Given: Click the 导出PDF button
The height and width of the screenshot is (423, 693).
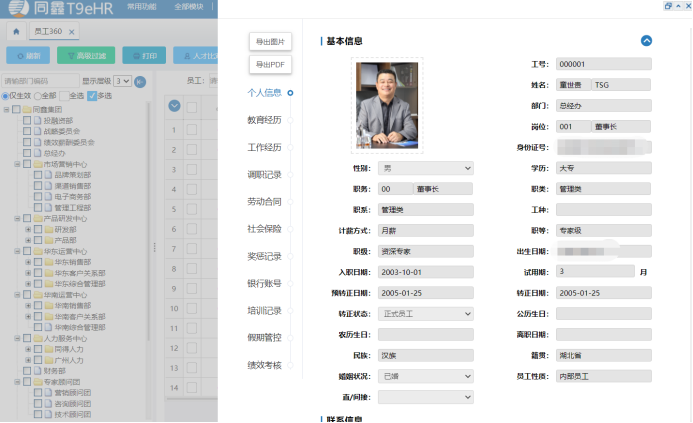Looking at the screenshot, I should click(270, 65).
